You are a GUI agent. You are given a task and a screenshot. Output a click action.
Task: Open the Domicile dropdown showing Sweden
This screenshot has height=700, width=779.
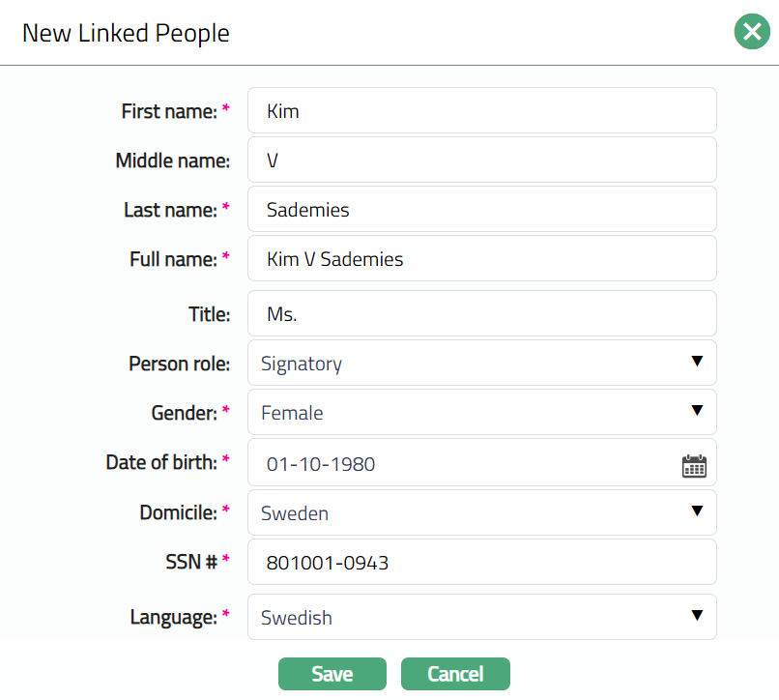(481, 512)
